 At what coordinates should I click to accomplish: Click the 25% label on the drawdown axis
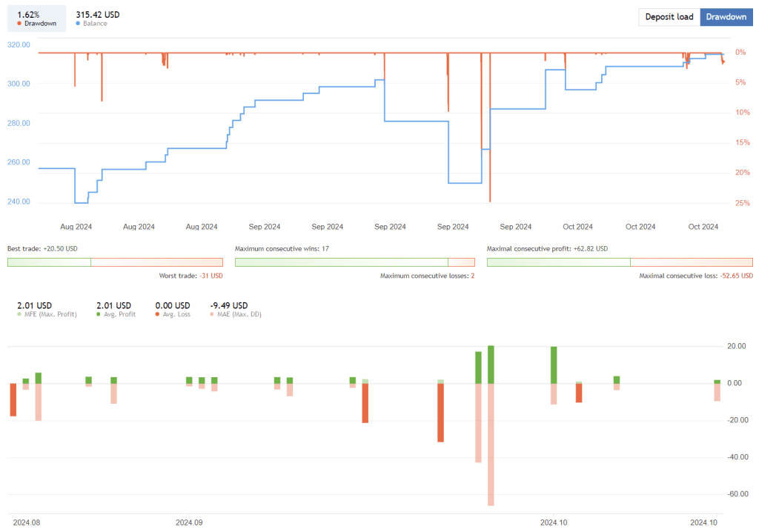point(740,203)
